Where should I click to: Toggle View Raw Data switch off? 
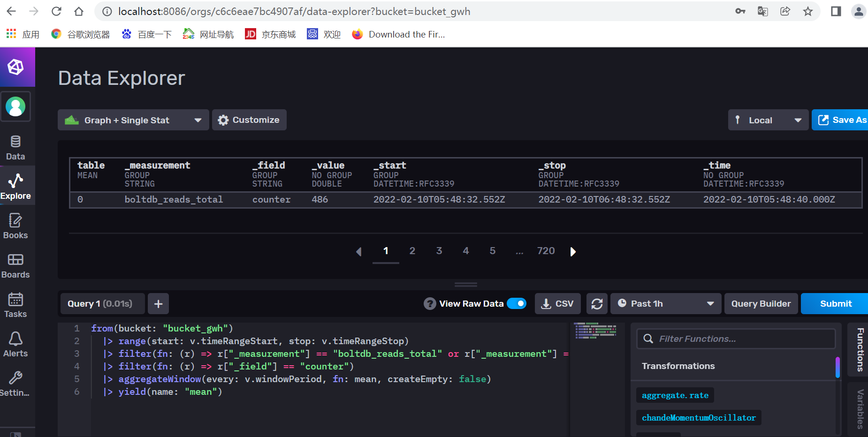(517, 304)
